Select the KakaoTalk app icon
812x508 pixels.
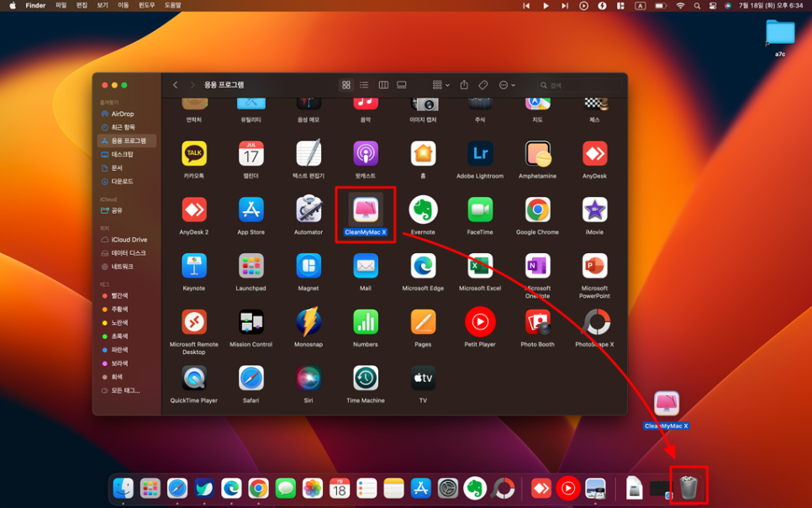pos(194,153)
